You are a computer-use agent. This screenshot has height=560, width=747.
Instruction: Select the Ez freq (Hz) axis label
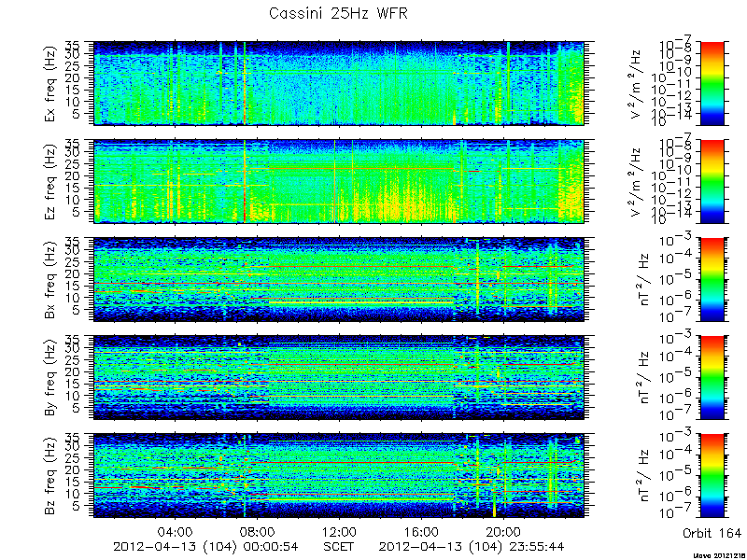click(51, 181)
